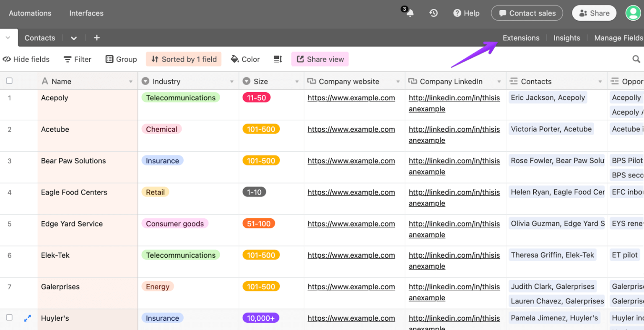This screenshot has width=644, height=330.
Task: Check the checkbox beside Huyler's row
Action: [9, 318]
